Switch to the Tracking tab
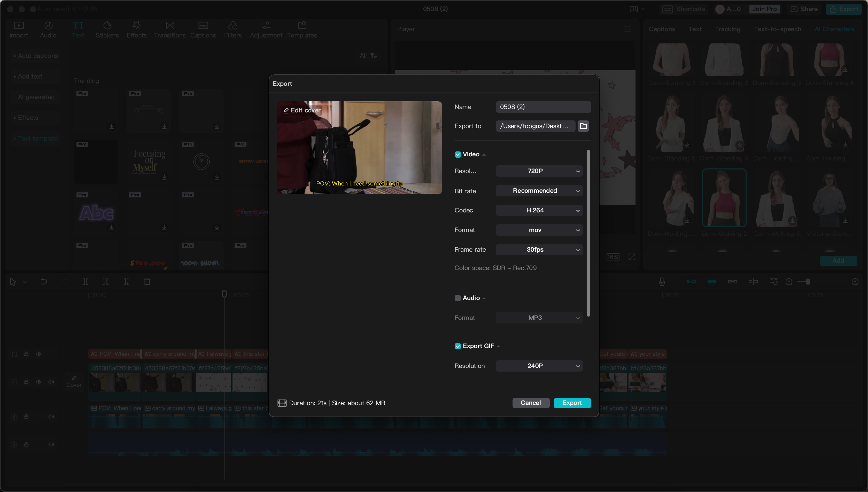This screenshot has height=492, width=868. coord(727,29)
